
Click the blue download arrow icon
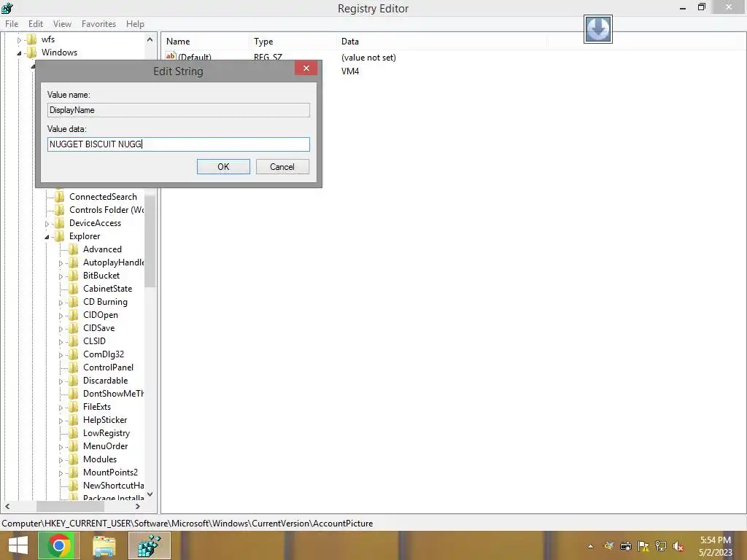coord(598,29)
